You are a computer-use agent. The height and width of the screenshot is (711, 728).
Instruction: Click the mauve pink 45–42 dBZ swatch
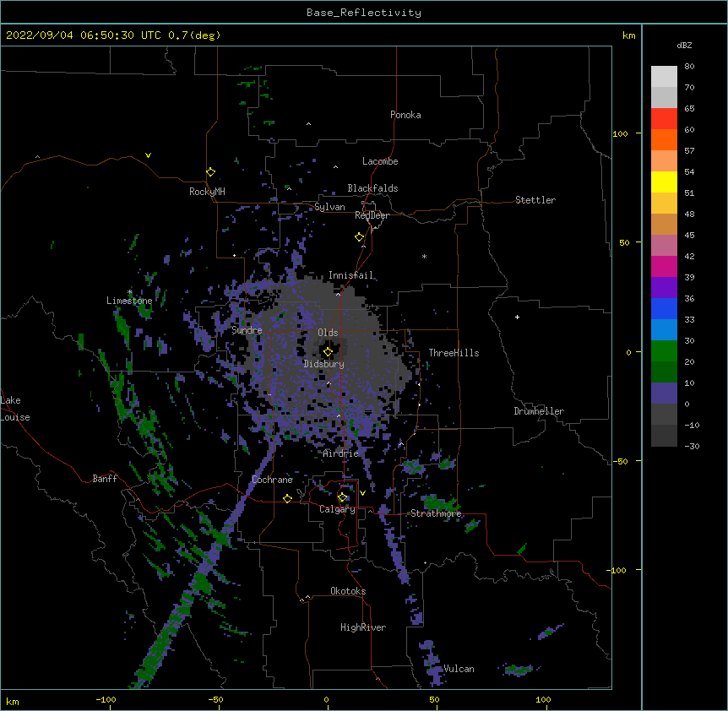(x=664, y=246)
